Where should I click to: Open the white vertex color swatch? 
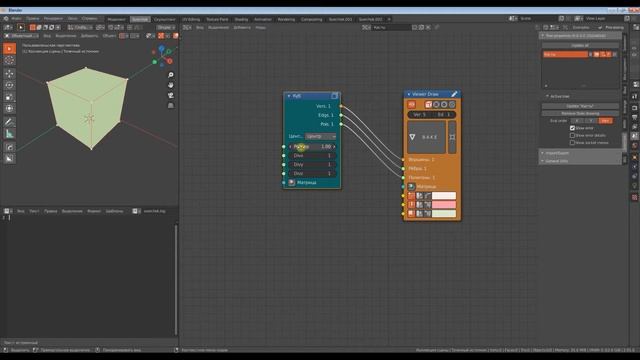(444, 196)
